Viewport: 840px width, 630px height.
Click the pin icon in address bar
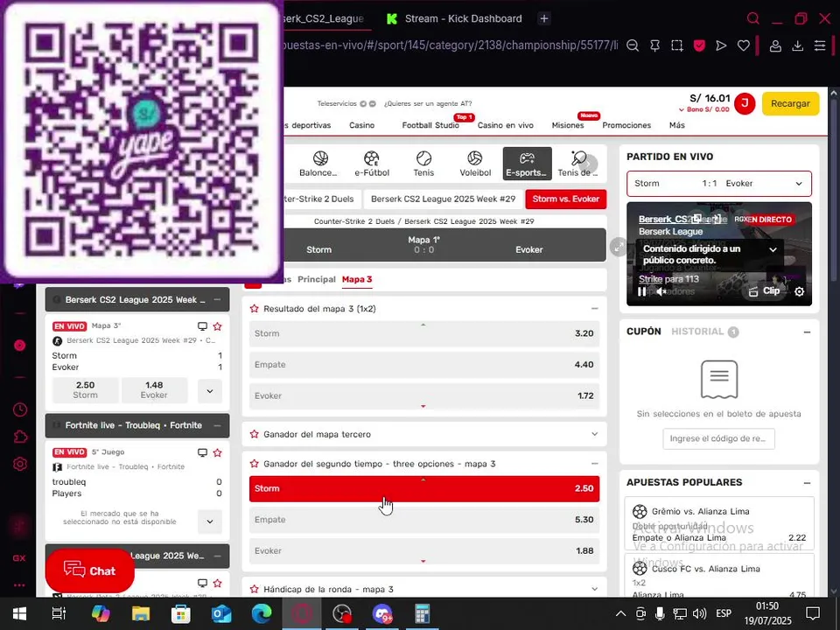click(x=654, y=45)
